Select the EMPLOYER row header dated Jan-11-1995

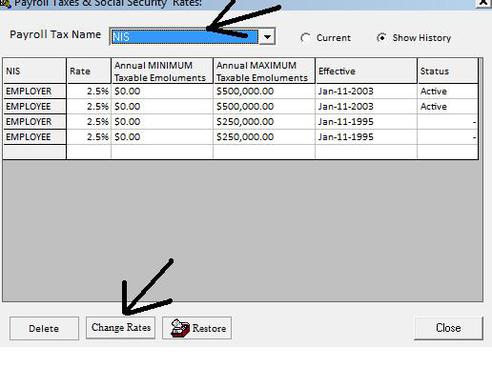[x=35, y=122]
